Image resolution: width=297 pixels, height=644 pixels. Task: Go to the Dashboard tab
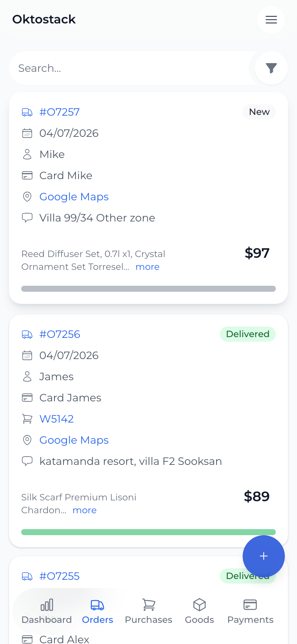[x=47, y=611]
